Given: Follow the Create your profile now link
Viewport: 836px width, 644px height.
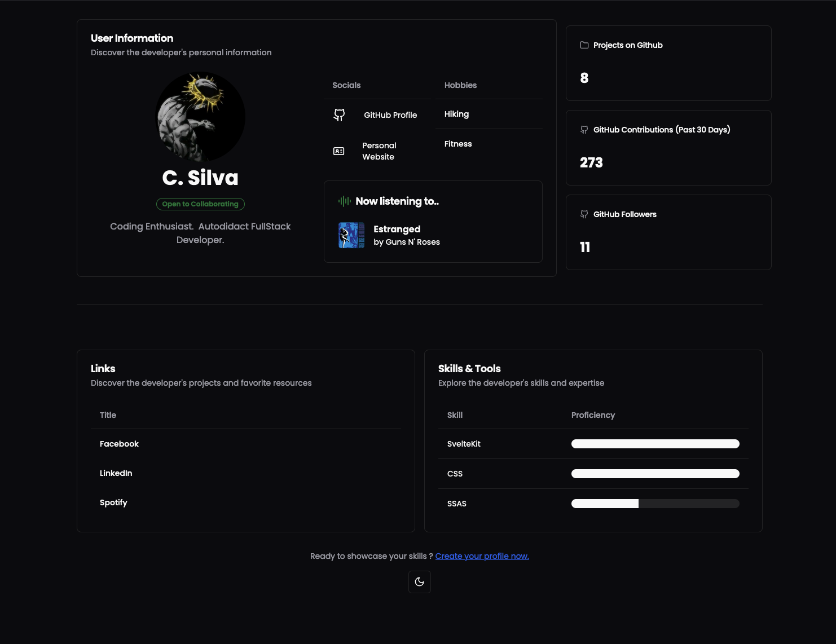Looking at the screenshot, I should 482,556.
